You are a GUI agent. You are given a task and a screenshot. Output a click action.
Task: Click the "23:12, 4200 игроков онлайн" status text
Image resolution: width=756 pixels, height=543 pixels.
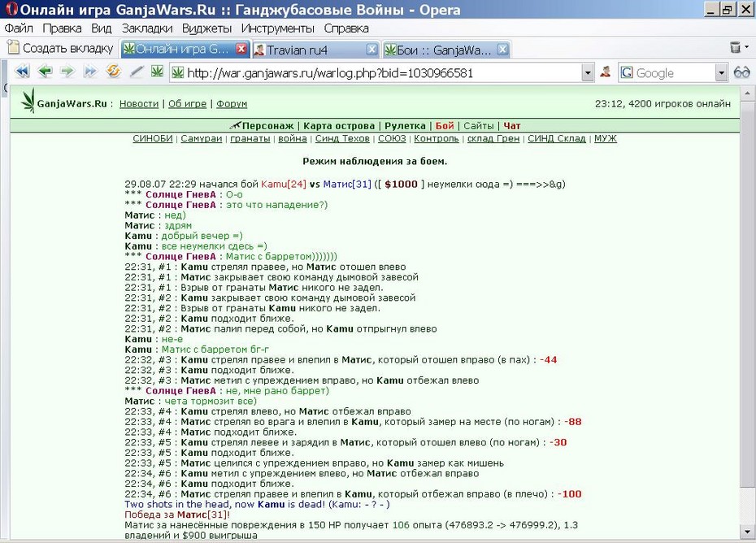coord(663,104)
